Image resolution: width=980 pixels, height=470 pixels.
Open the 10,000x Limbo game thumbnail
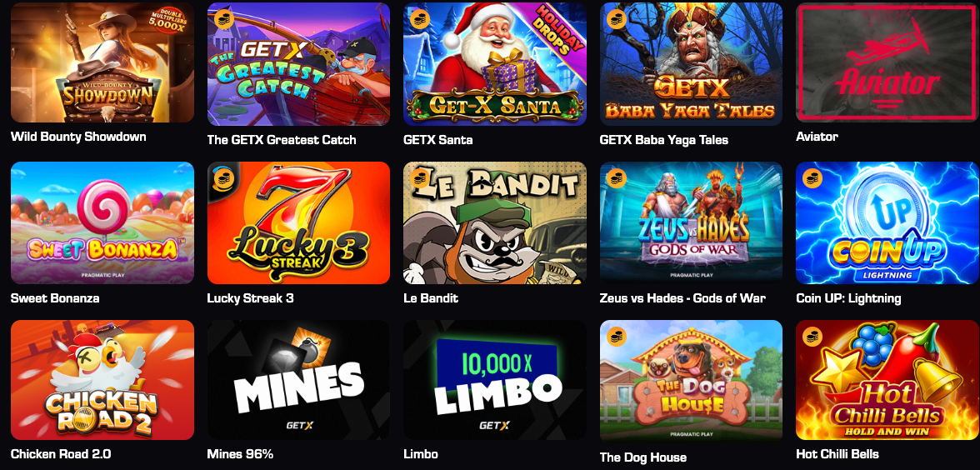coord(495,380)
